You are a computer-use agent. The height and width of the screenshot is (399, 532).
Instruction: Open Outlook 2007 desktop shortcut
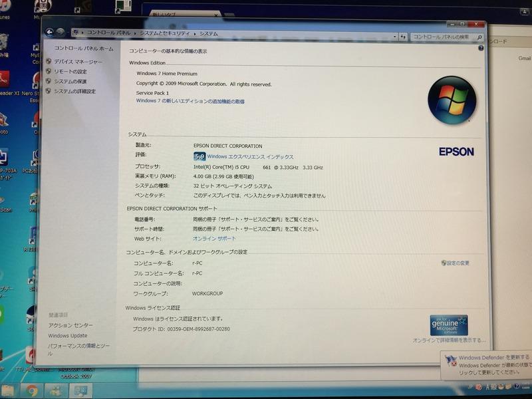tap(76, 372)
